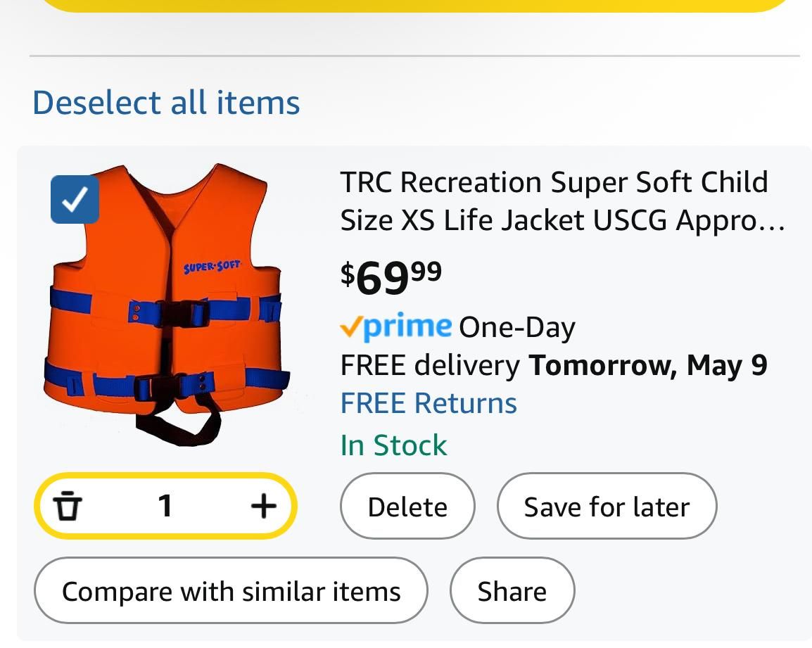Image resolution: width=812 pixels, height=648 pixels.
Task: Select the quantity number 1 field
Action: click(165, 506)
